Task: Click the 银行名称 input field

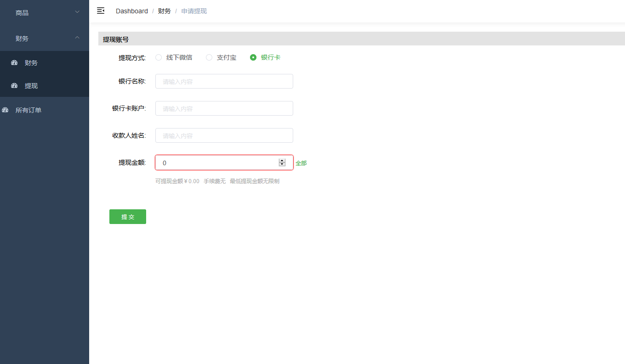Action: pos(224,81)
